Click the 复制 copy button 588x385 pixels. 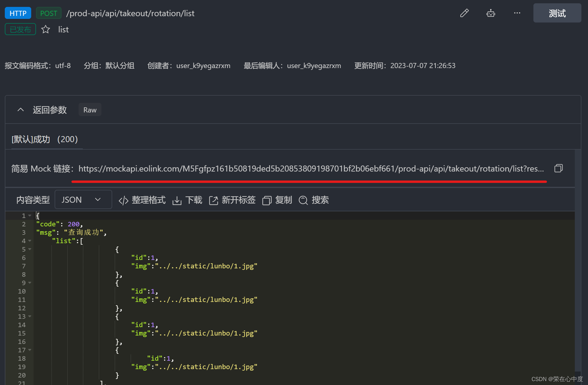(277, 200)
